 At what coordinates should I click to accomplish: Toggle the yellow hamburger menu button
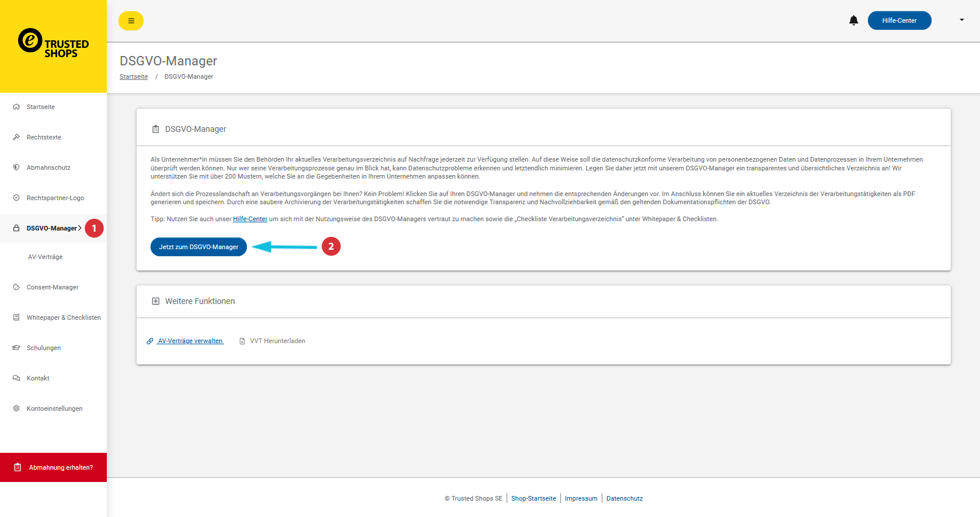click(x=131, y=20)
